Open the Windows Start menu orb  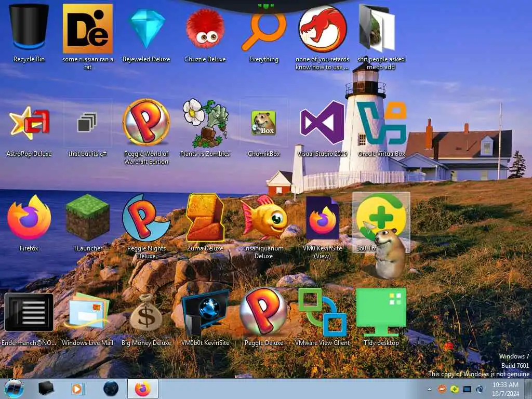click(x=14, y=389)
